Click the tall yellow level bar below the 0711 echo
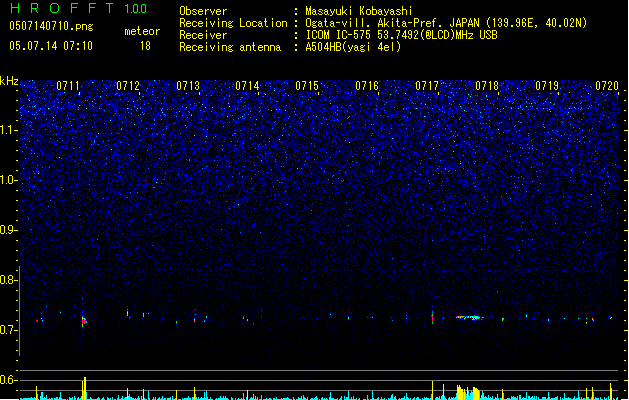 84,388
